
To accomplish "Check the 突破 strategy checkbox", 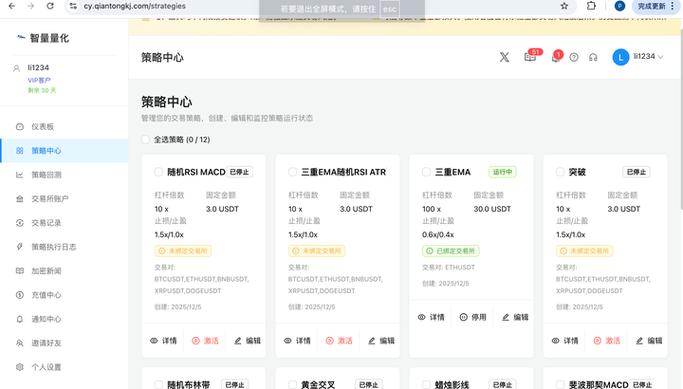I will (560, 172).
